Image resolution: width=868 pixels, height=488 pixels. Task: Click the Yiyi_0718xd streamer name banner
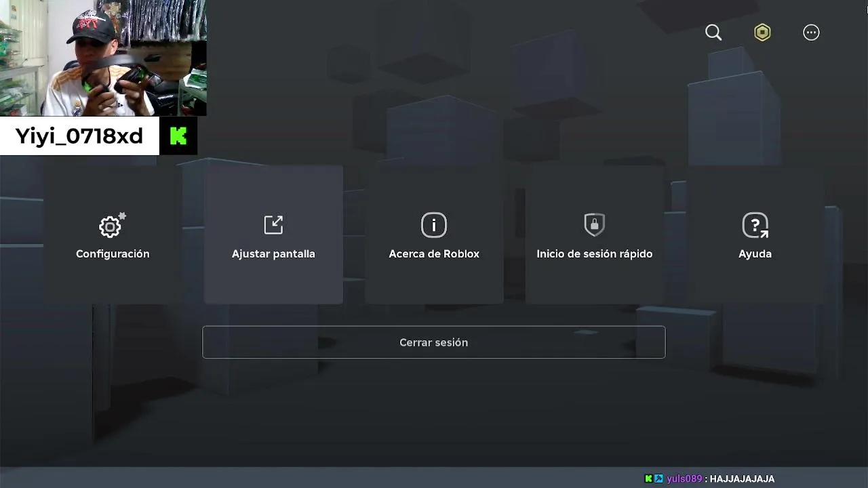coord(79,136)
